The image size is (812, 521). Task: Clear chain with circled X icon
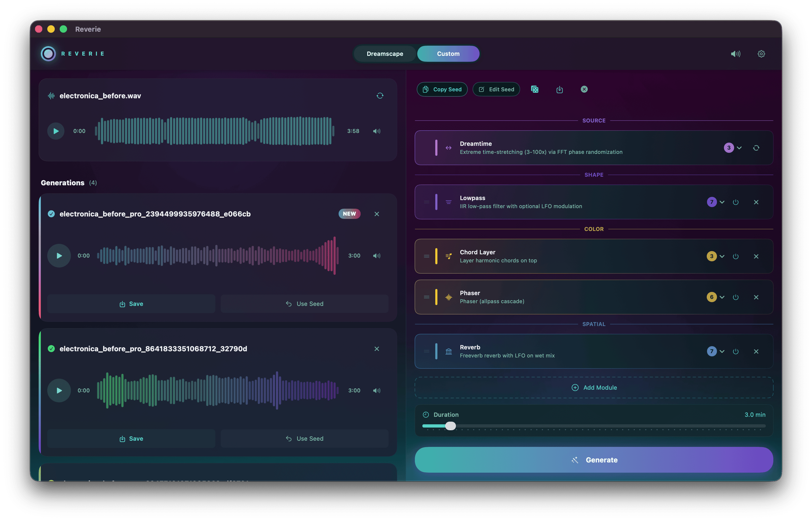[584, 89]
